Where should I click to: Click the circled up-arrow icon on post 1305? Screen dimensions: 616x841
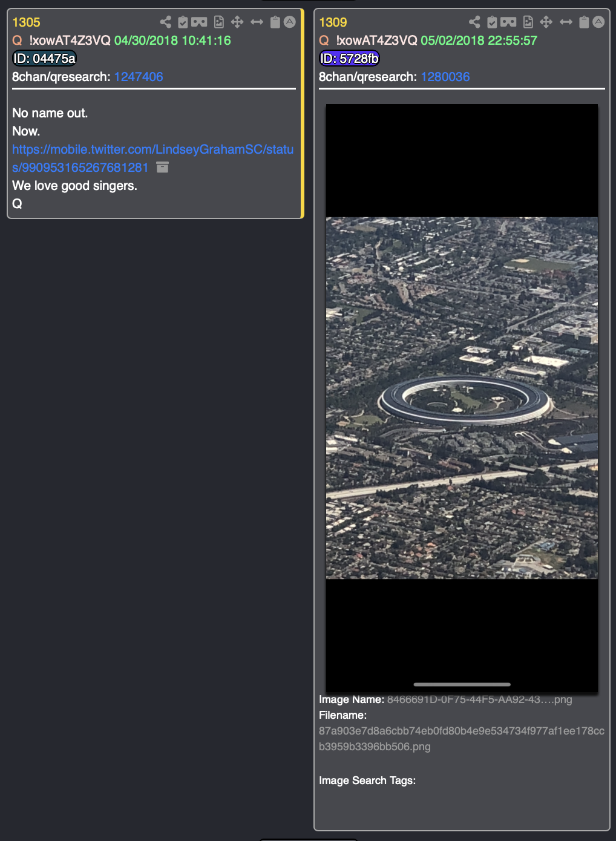pyautogui.click(x=290, y=22)
